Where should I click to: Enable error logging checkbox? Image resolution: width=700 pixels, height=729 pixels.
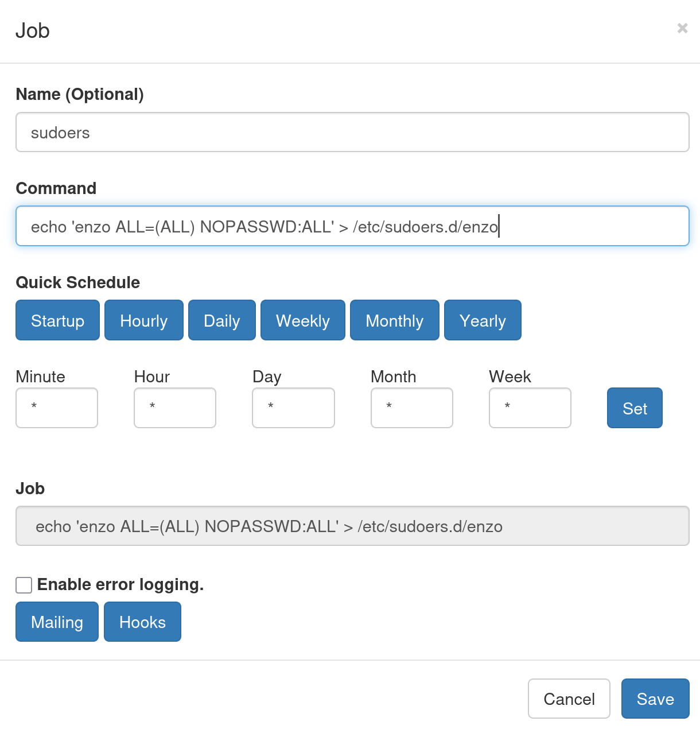(24, 585)
